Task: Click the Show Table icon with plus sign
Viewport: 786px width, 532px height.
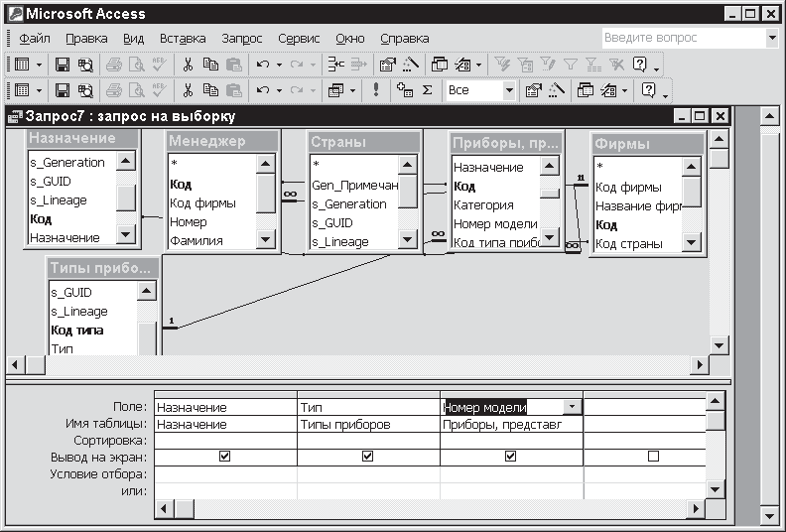Action: [x=404, y=90]
